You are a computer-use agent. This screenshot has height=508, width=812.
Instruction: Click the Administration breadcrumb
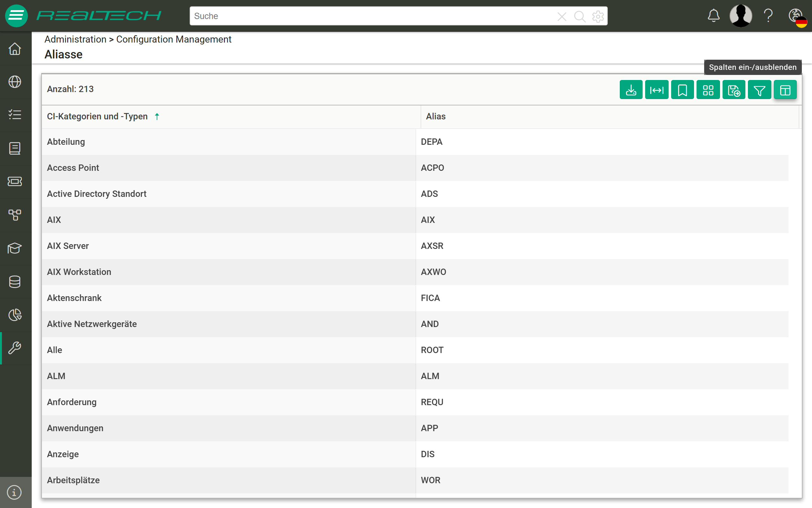75,39
